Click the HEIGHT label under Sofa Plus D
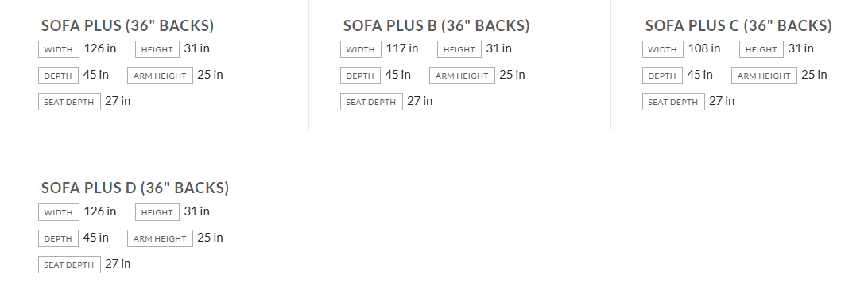Viewport: 868px width, 306px height. pyautogui.click(x=157, y=212)
